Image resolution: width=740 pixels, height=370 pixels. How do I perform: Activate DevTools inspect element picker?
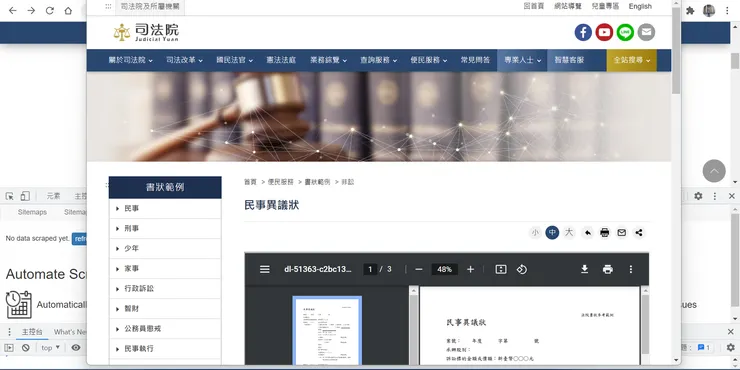[x=9, y=196]
